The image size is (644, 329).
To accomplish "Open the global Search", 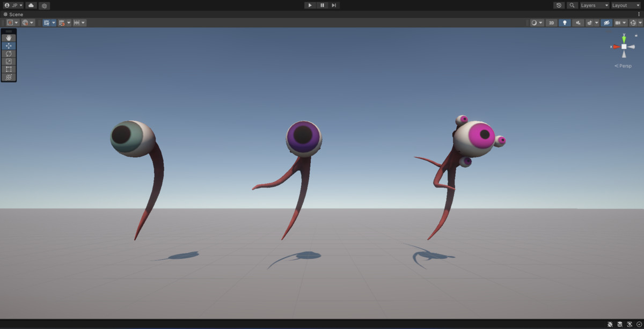I will point(573,5).
